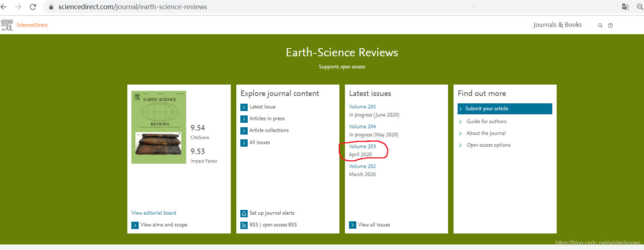Image resolution: width=644 pixels, height=250 pixels.
Task: Click the 9.54 CiteScore value
Action: coord(197,128)
